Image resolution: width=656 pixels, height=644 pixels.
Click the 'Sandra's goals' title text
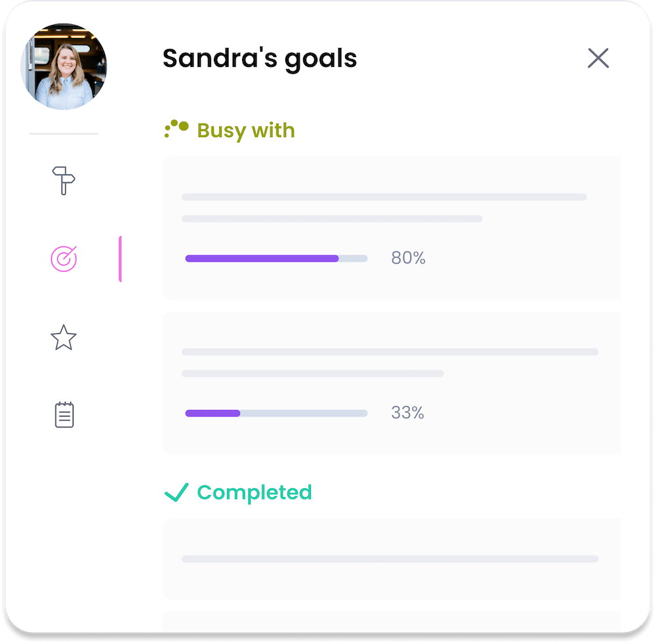260,58
